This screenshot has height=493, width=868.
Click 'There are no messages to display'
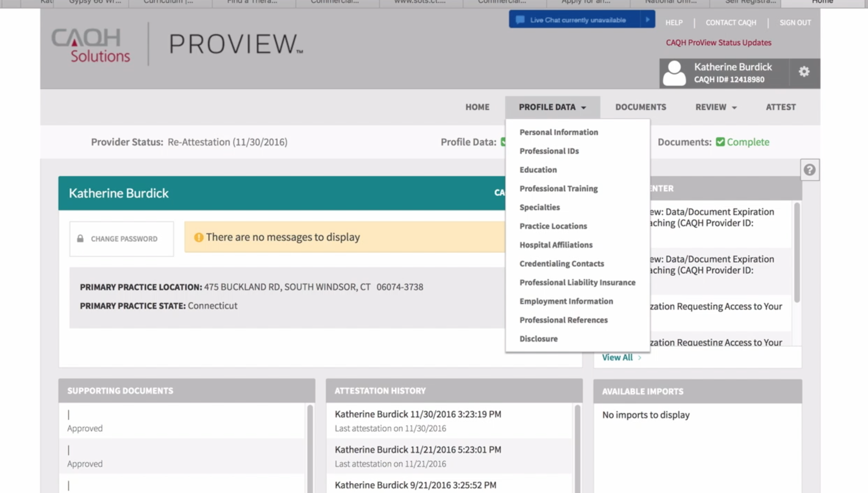point(282,237)
